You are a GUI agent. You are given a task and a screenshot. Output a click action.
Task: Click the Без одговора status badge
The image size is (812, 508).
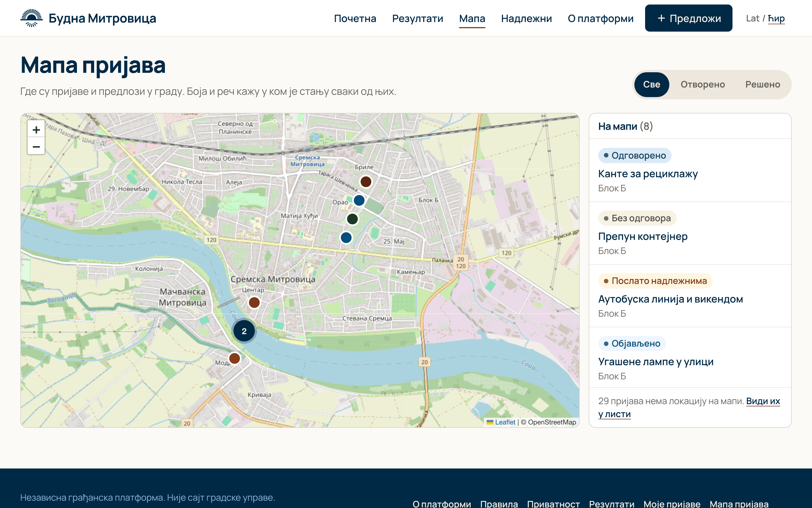[x=637, y=218]
